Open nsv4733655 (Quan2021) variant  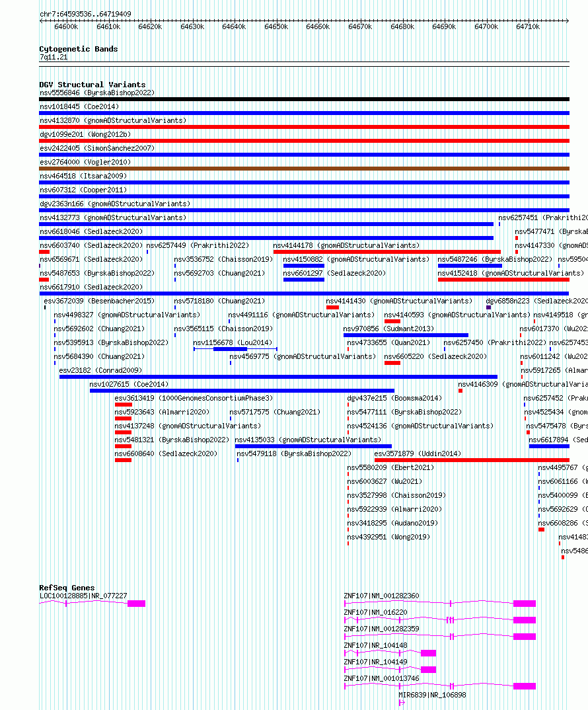(x=388, y=343)
